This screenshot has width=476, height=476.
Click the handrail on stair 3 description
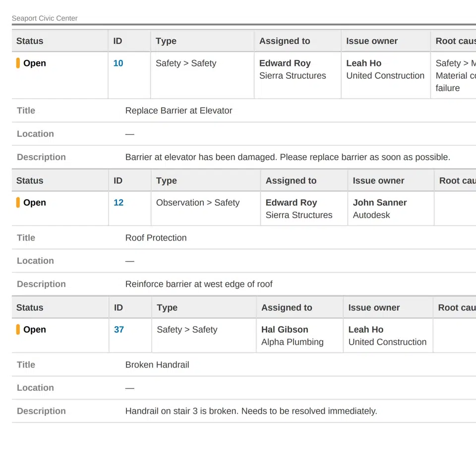[x=251, y=411]
